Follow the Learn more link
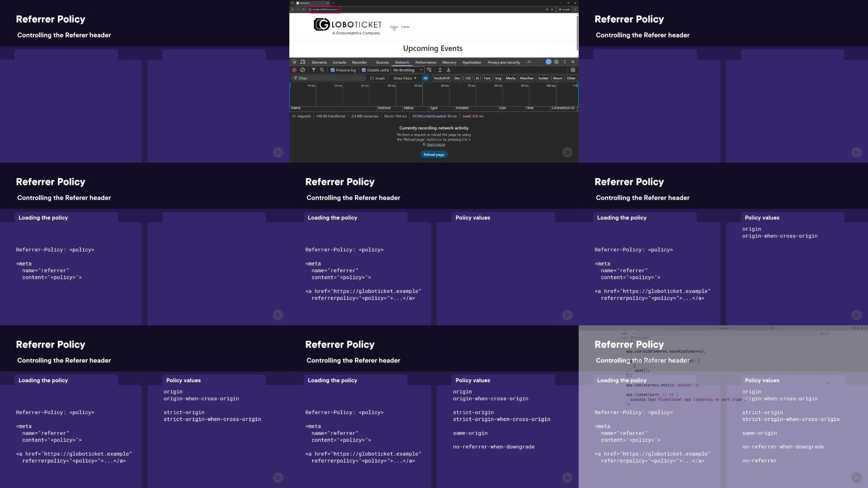The width and height of the screenshot is (868, 488). (436, 144)
